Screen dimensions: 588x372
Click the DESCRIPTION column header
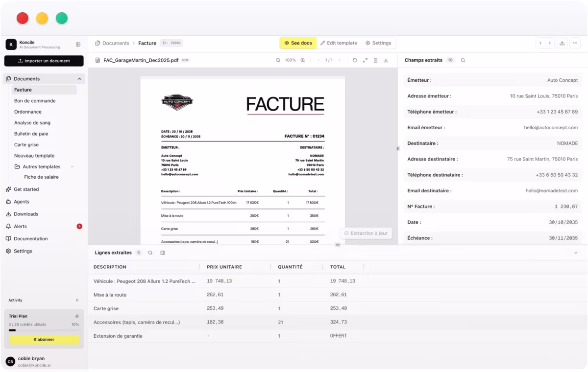pyautogui.click(x=110, y=267)
